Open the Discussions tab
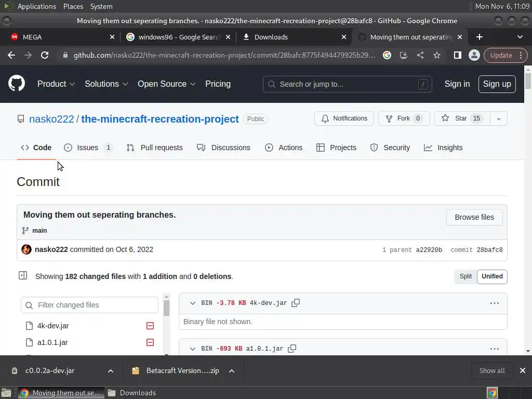Viewport: 532px width, 399px height. pos(223,148)
